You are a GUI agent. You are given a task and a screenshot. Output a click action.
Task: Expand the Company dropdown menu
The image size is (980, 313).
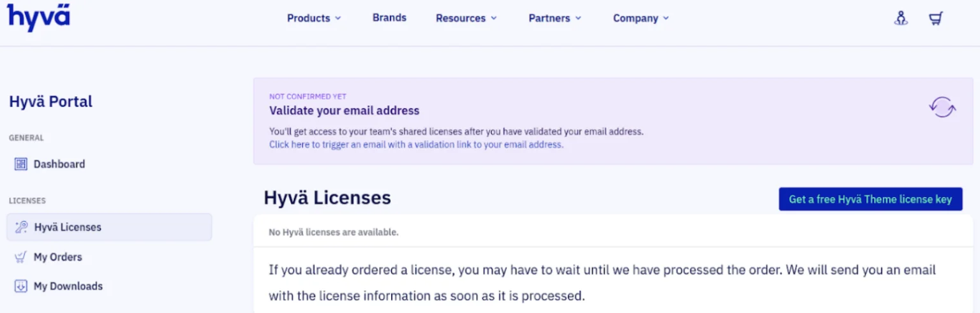click(x=641, y=18)
